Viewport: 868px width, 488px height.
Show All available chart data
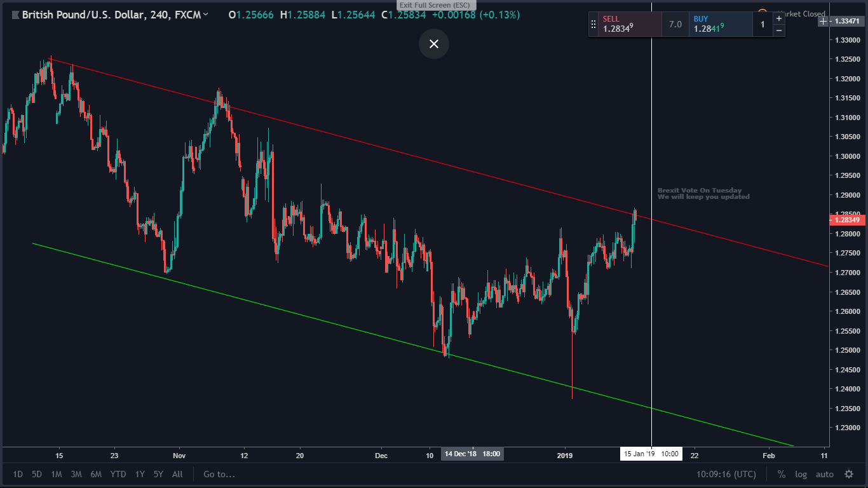pyautogui.click(x=177, y=474)
